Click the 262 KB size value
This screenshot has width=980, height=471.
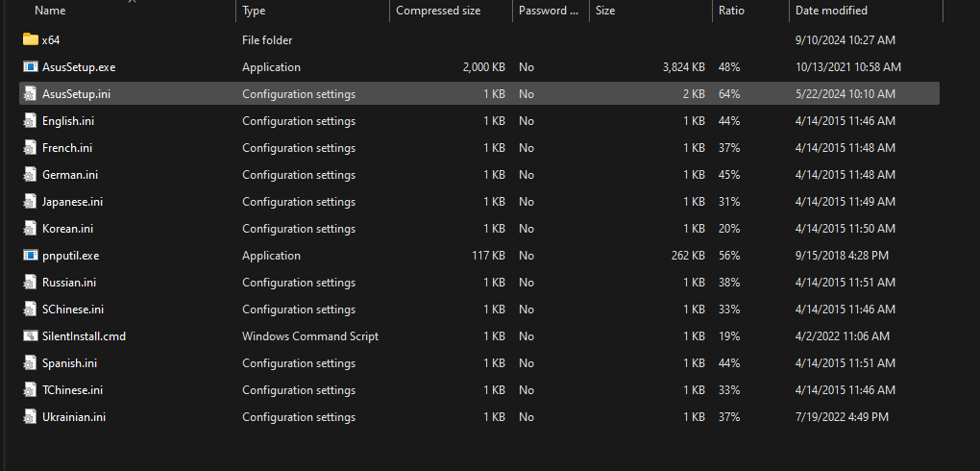689,255
